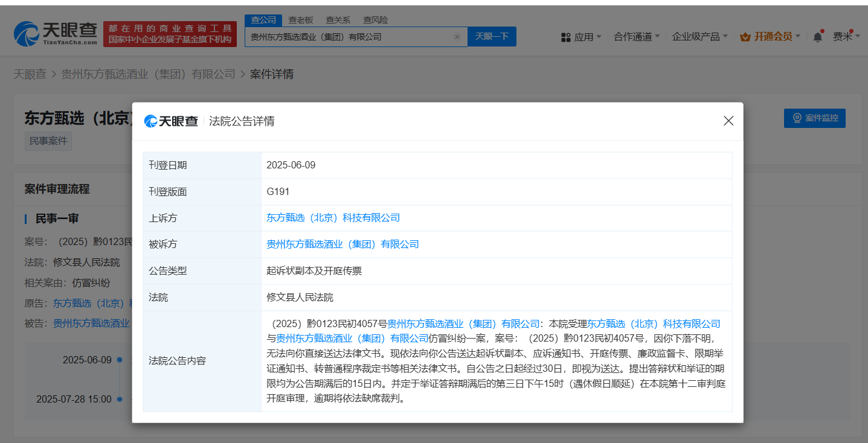The height and width of the screenshot is (443, 868).
Task: Switch to the 查老板 search tab
Action: point(301,20)
